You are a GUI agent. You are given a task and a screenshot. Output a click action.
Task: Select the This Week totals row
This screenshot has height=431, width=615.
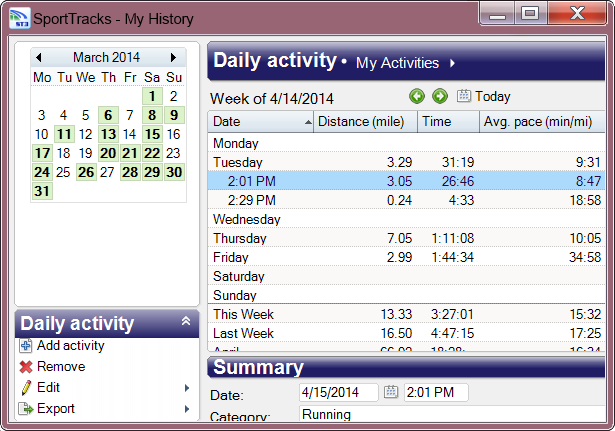pos(406,314)
